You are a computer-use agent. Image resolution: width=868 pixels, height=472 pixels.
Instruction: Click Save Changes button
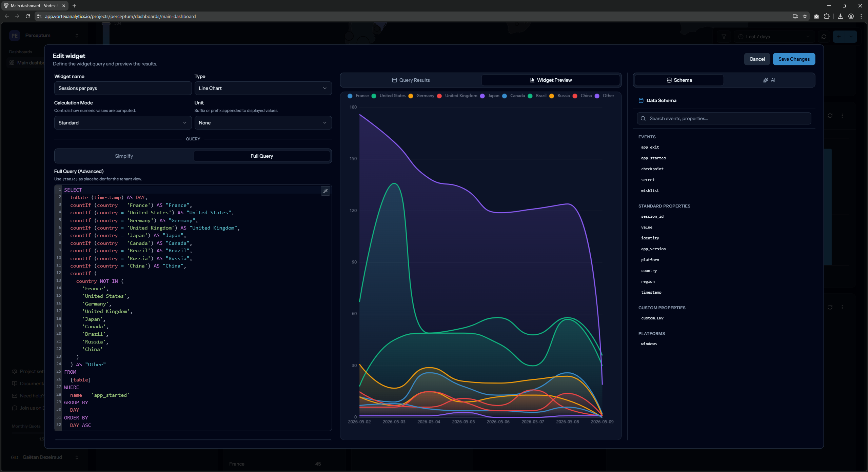click(x=794, y=59)
